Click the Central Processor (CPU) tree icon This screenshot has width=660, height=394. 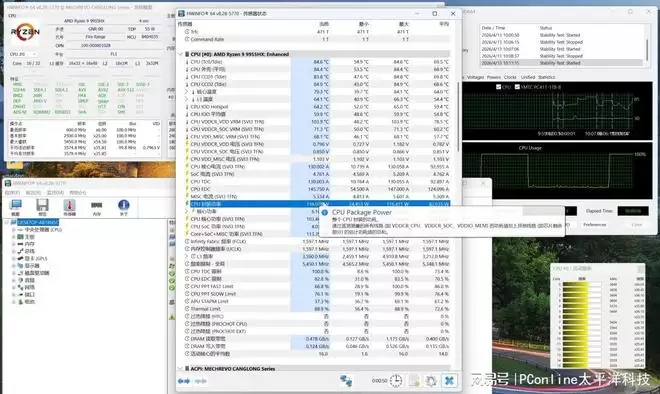point(20,230)
